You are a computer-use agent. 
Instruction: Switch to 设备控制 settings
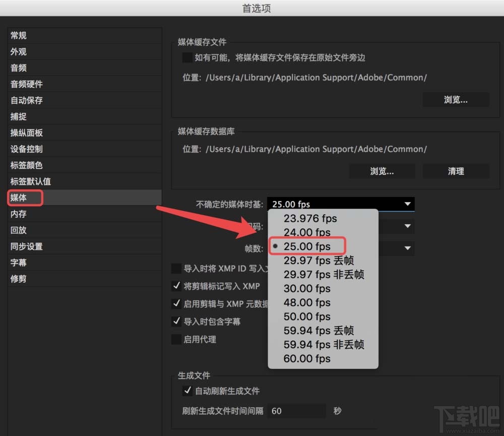tap(26, 149)
